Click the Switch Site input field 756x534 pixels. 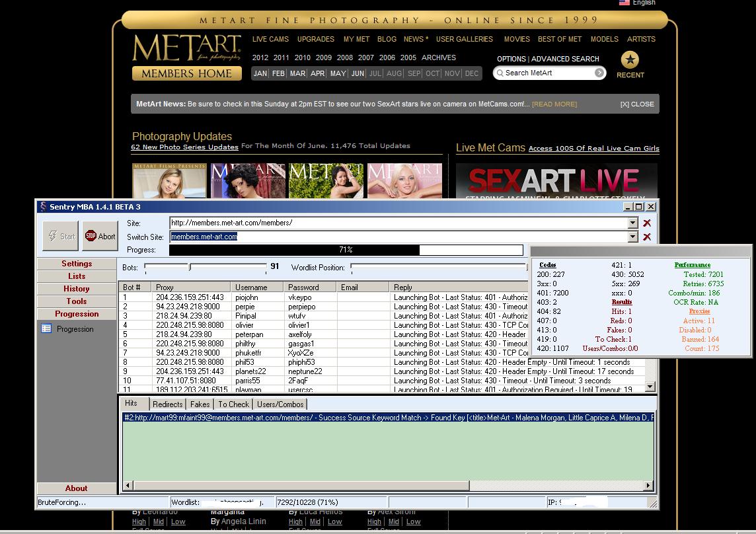398,237
